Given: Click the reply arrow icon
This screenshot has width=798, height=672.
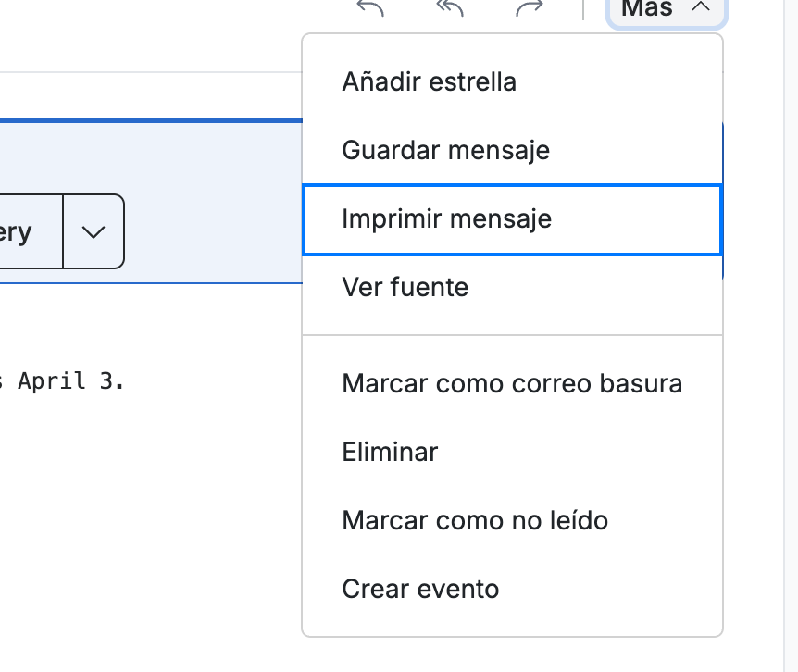Looking at the screenshot, I should pyautogui.click(x=370, y=7).
